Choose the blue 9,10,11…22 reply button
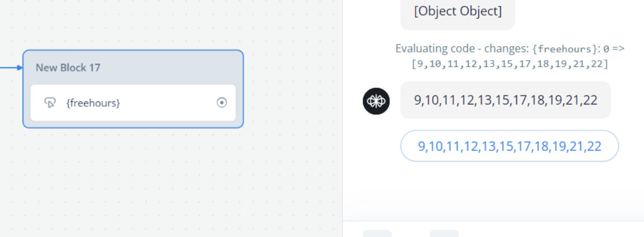 click(509, 146)
